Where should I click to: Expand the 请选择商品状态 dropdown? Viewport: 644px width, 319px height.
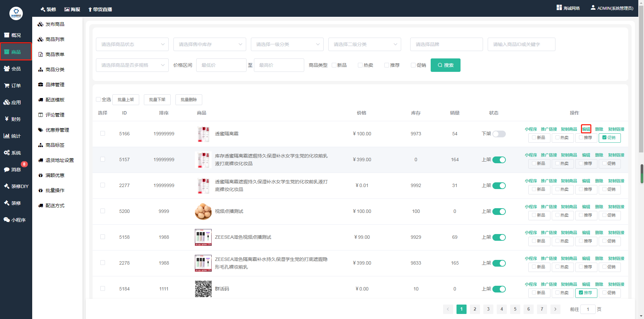tap(132, 44)
